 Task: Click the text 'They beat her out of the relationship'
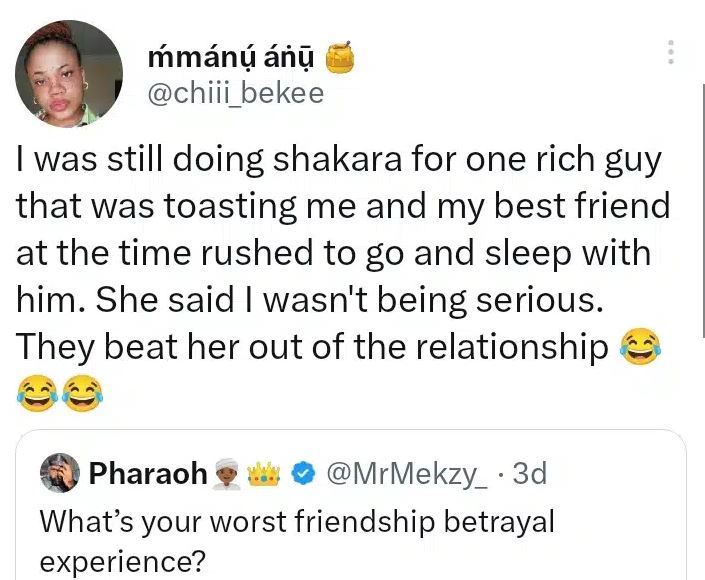(312, 346)
